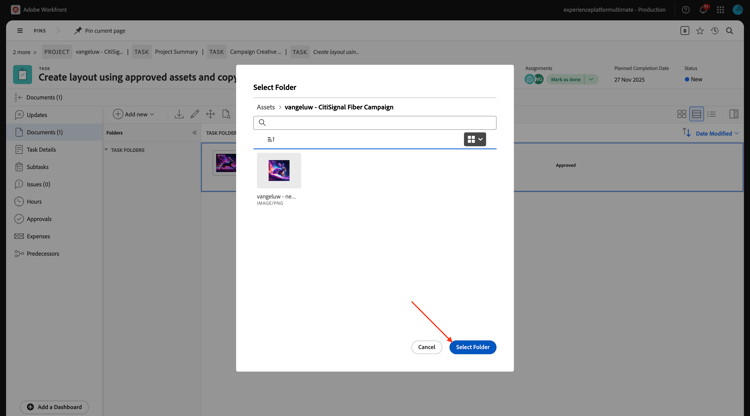Viewport: 750px width, 416px height.
Task: Open Predecessors in left sidebar
Action: tap(43, 253)
